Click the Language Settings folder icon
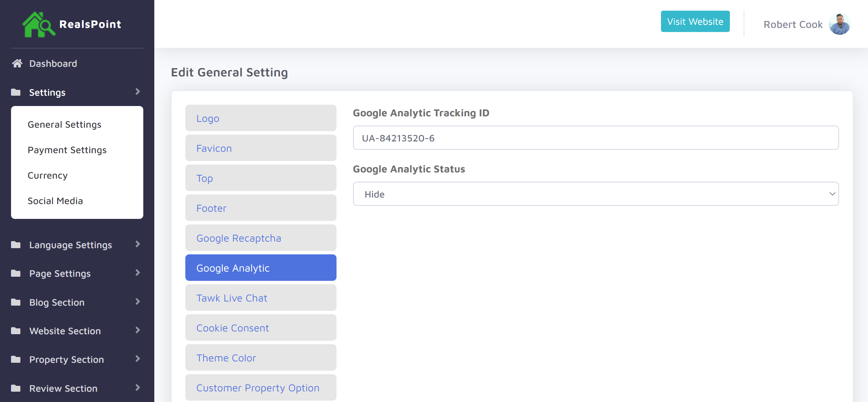 click(16, 245)
